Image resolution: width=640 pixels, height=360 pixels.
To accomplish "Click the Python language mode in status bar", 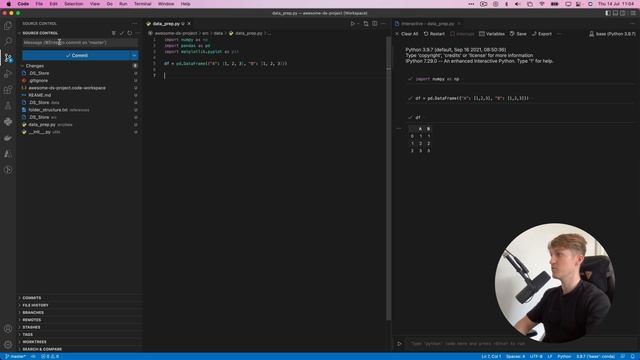I will tap(564, 356).
